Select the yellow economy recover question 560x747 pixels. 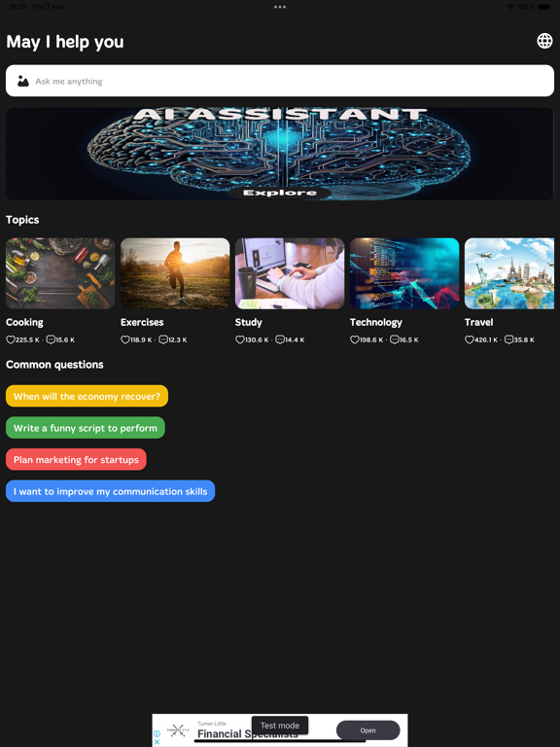[87, 396]
